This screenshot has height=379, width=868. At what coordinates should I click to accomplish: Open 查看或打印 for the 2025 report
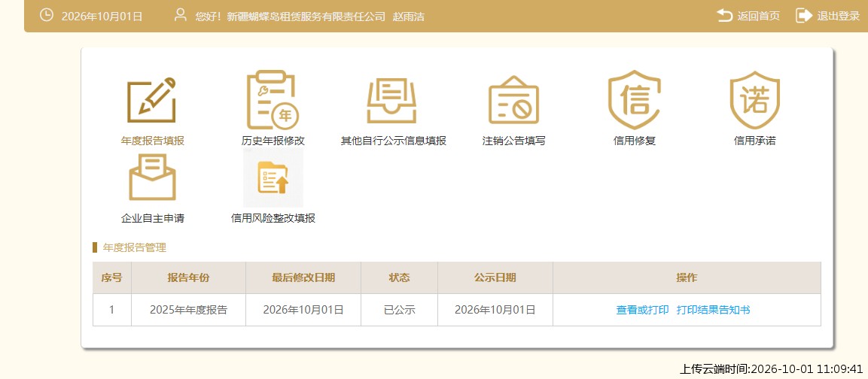pyautogui.click(x=642, y=311)
